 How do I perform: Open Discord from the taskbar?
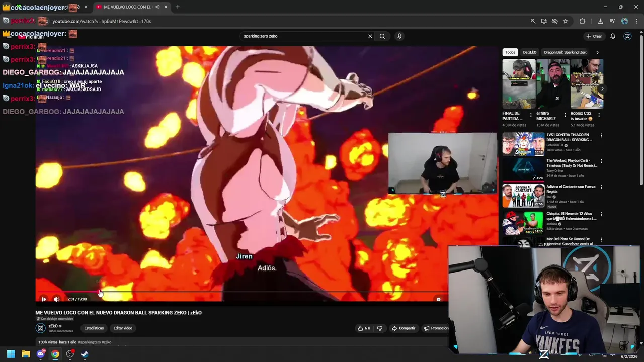[x=41, y=354]
